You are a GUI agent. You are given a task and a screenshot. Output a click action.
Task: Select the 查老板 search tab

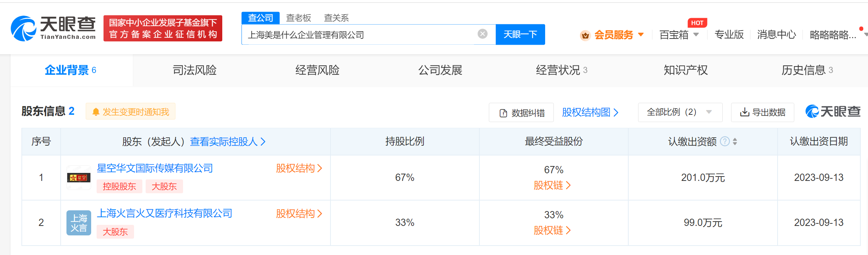[298, 18]
